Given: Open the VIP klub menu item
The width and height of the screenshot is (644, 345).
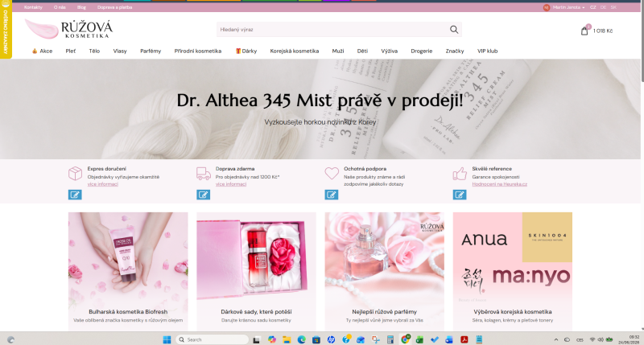Looking at the screenshot, I should (x=488, y=51).
